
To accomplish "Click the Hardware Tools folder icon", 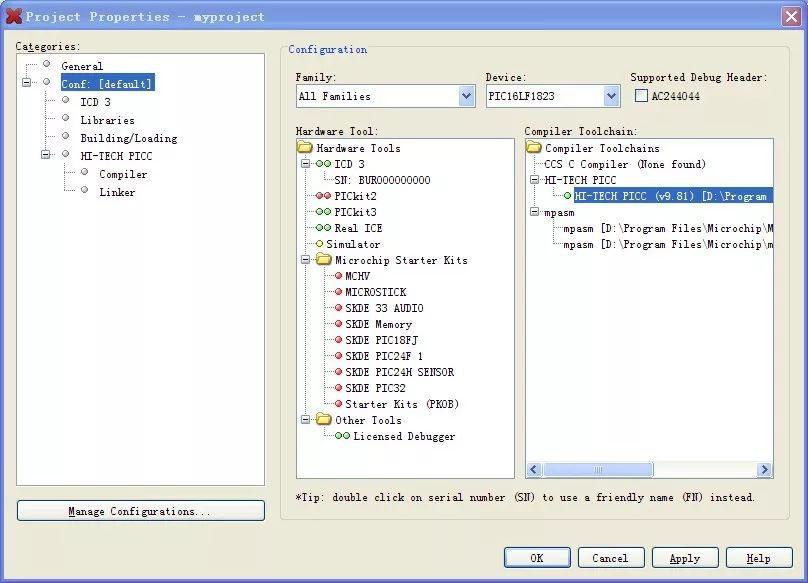I will coord(305,147).
